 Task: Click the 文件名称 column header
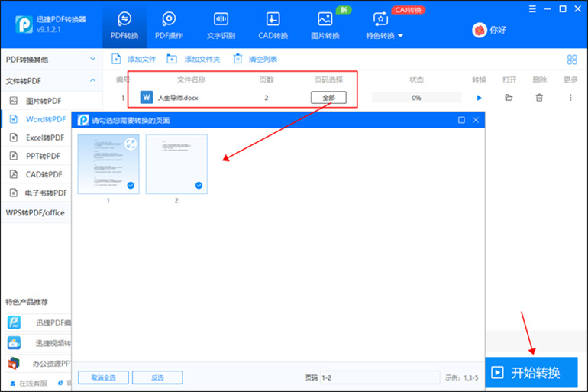click(191, 79)
